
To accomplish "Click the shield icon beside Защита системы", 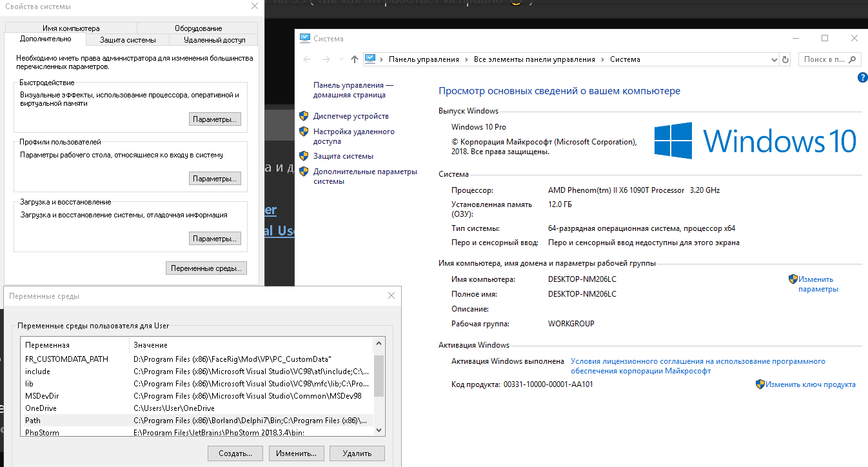I will (x=304, y=156).
